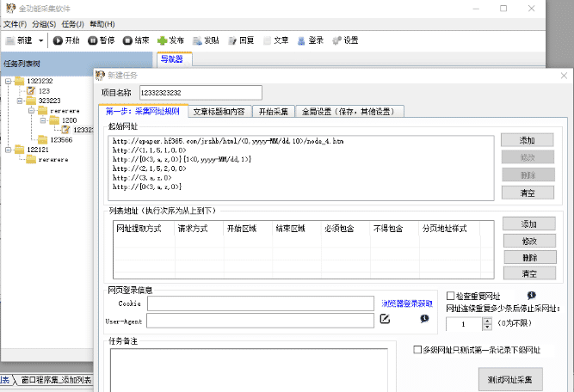This screenshot has width=574, height=392.
Task: Click the 暂停 pause toolbar icon
Action: point(93,40)
